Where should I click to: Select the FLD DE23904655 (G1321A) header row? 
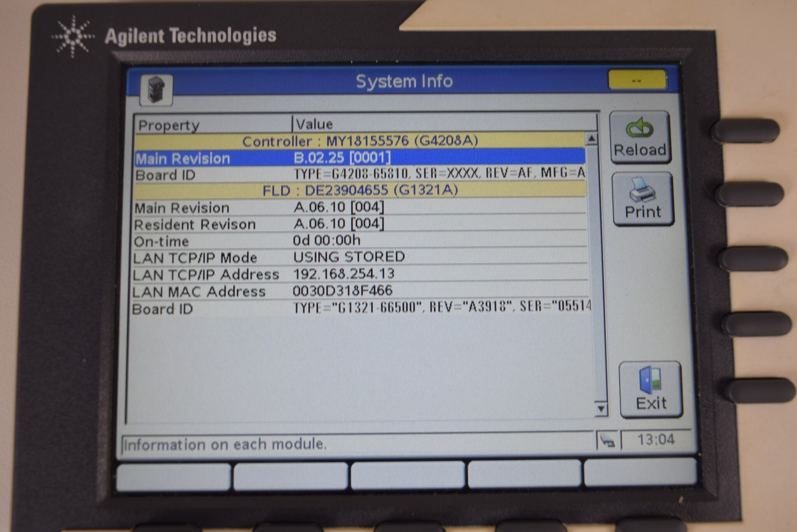coord(360,190)
